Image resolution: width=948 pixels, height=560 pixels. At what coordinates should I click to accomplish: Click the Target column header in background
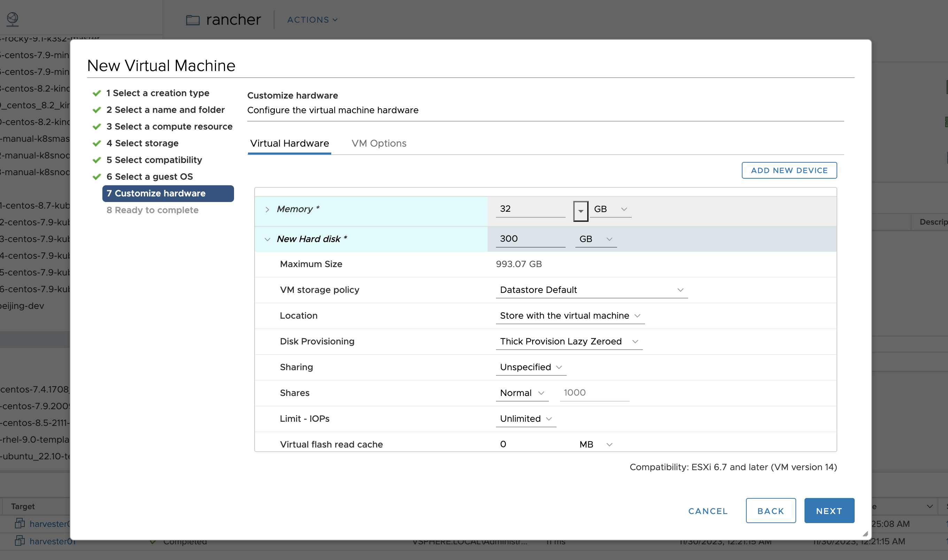click(x=23, y=506)
